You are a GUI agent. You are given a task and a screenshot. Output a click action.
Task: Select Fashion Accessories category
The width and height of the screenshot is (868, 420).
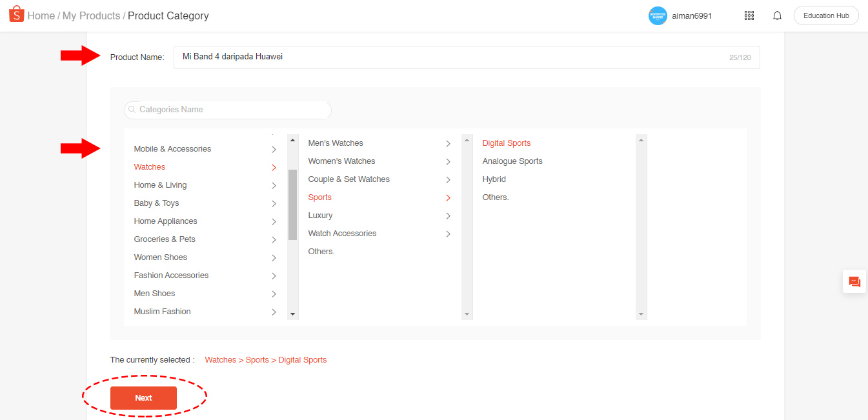click(171, 275)
